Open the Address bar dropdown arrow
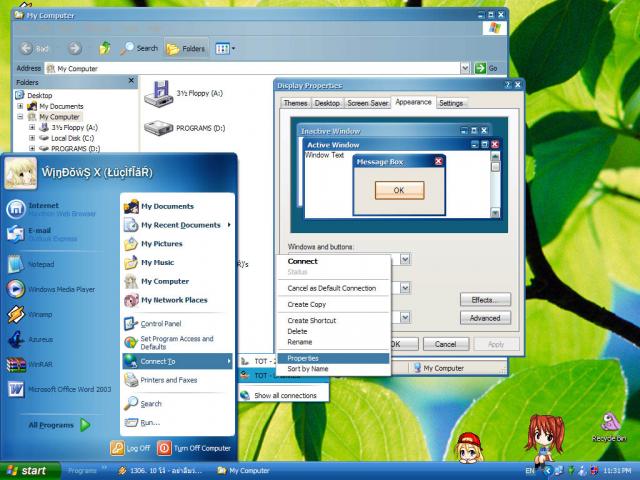 point(465,68)
